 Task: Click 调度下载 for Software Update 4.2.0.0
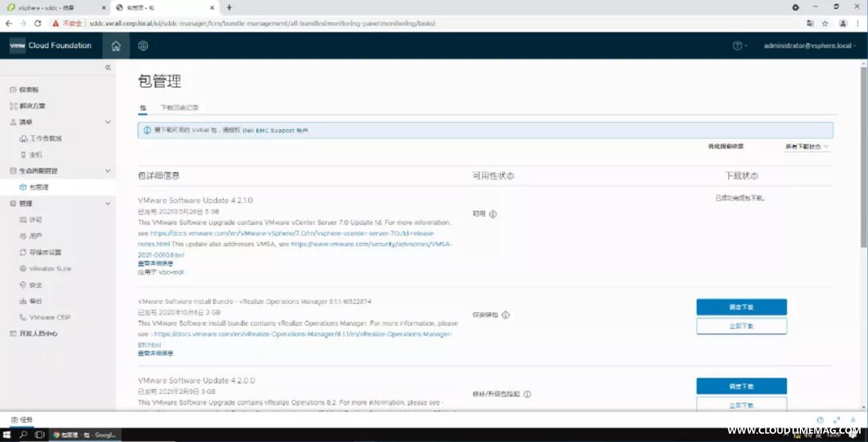pyautogui.click(x=741, y=386)
